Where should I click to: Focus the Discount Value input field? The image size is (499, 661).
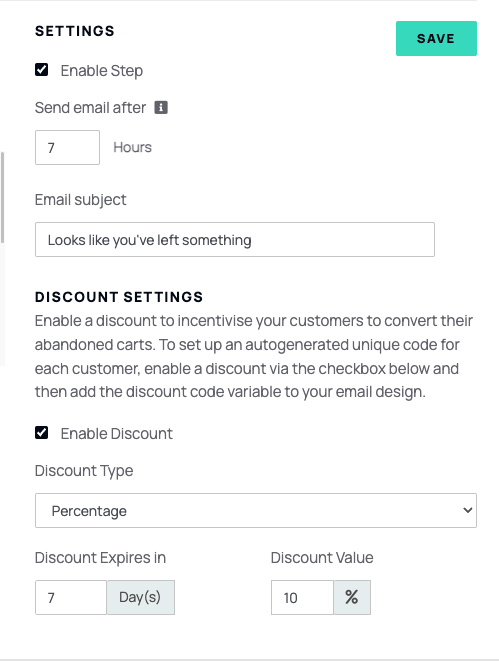coord(302,597)
